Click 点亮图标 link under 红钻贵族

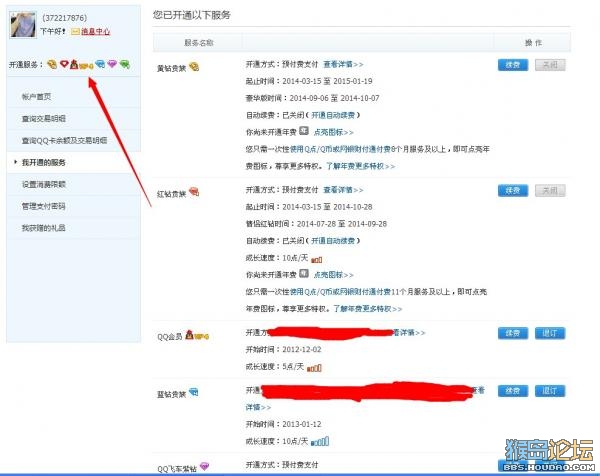coord(333,275)
